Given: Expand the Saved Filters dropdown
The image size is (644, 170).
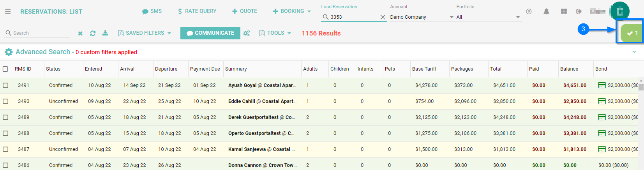Looking at the screenshot, I should [x=145, y=33].
